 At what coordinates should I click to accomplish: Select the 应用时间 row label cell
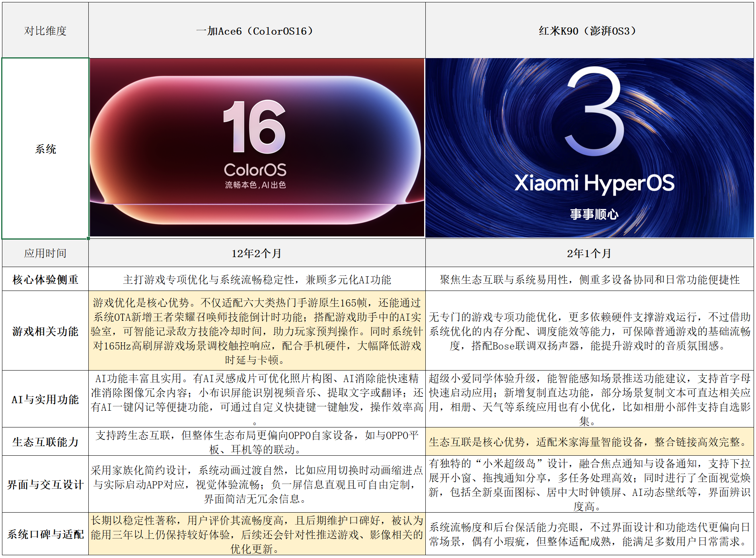point(45,253)
